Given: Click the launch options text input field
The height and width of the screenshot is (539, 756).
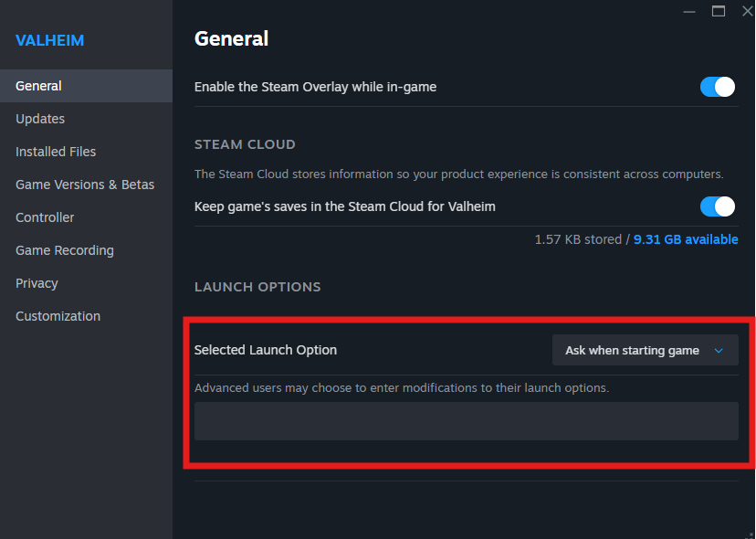Looking at the screenshot, I should [466, 421].
